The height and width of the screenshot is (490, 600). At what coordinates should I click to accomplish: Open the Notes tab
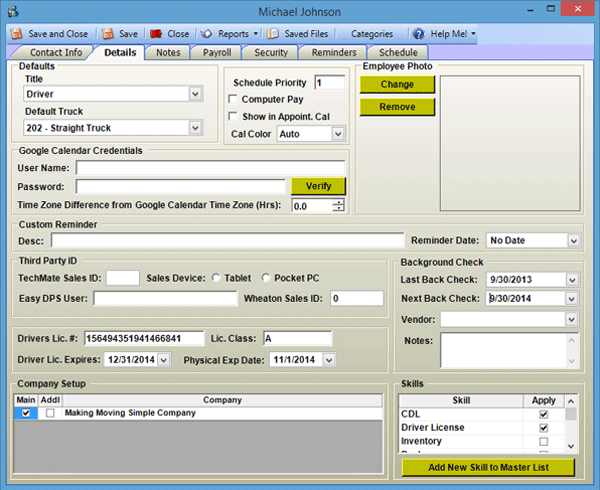168,52
